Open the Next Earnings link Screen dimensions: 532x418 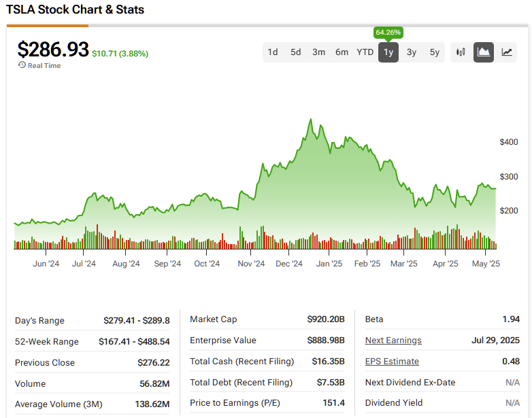click(x=393, y=341)
